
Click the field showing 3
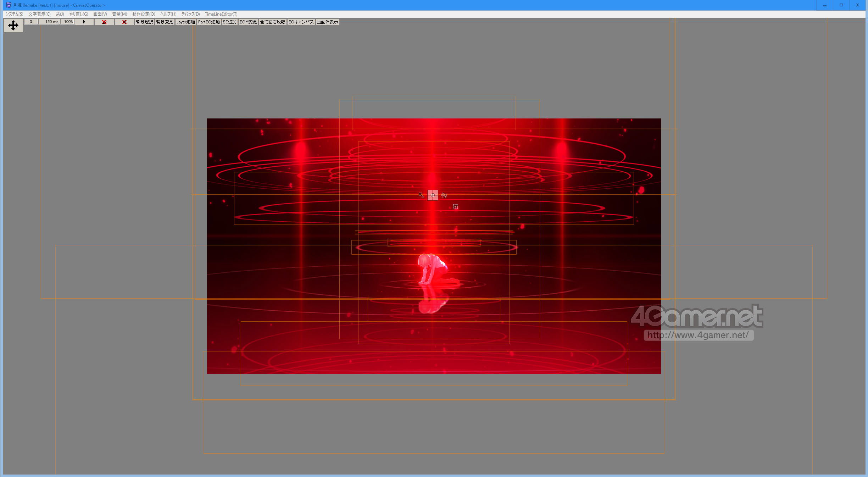pos(31,22)
